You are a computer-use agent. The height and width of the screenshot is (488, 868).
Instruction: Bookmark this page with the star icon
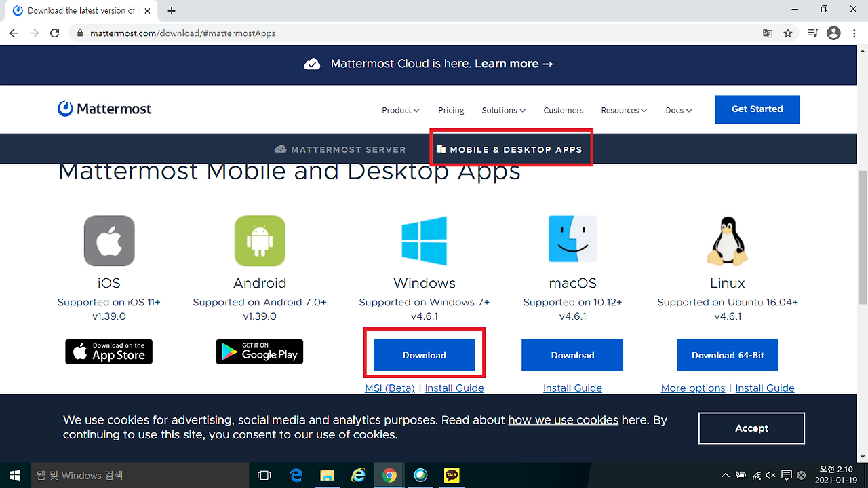(x=787, y=33)
